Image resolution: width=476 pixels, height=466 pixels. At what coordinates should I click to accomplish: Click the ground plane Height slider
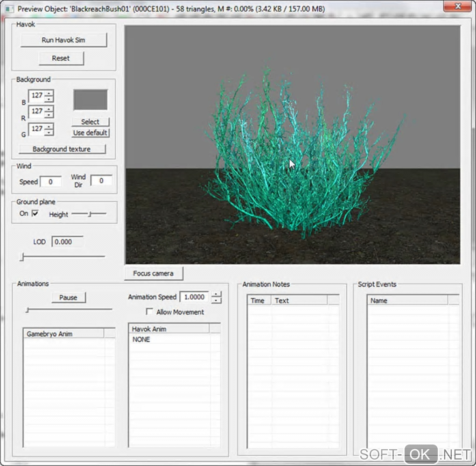tap(89, 214)
